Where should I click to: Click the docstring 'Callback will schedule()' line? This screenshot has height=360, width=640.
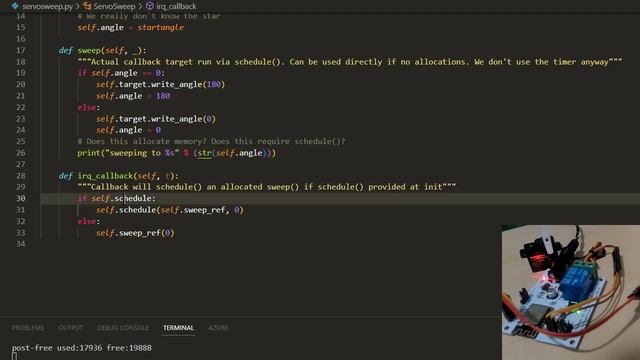click(267, 187)
